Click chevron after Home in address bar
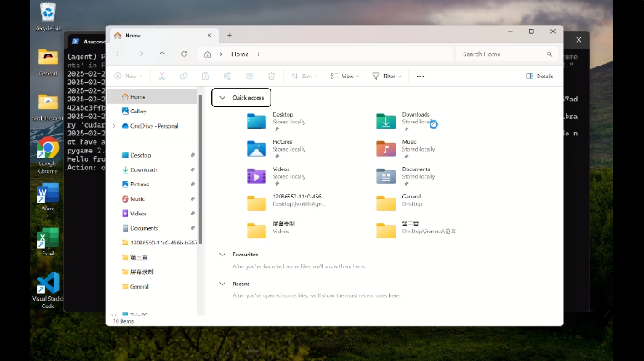This screenshot has height=361, width=644. [259, 54]
